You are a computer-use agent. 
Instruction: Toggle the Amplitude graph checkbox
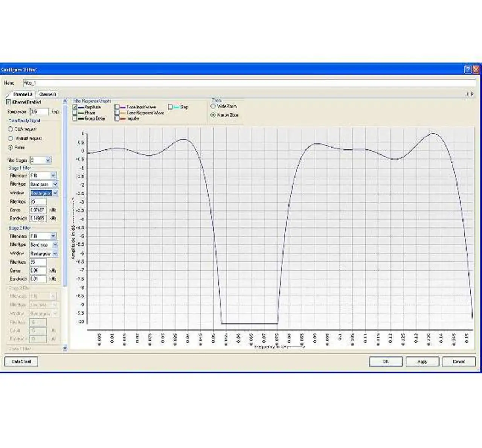coord(75,107)
